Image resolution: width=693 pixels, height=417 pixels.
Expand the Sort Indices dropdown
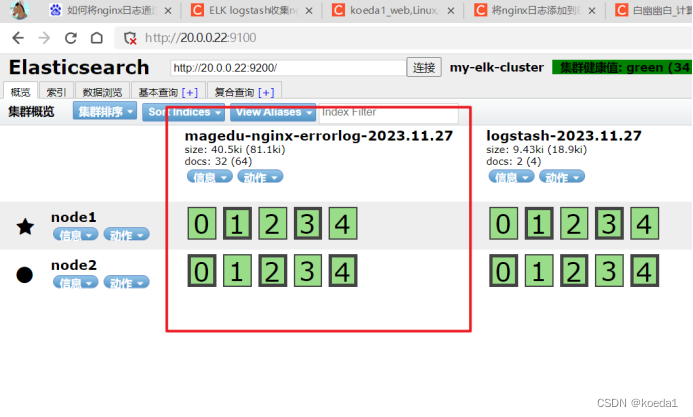(183, 112)
